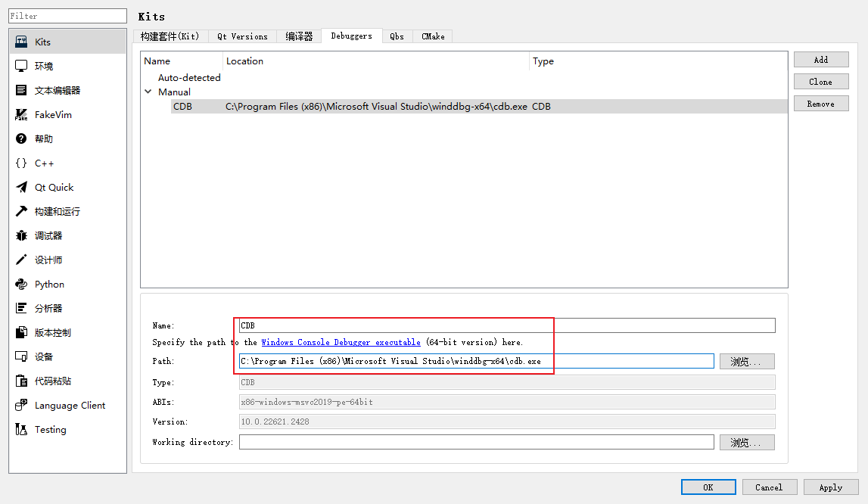Click inside the Filter search field
The height and width of the screenshot is (504, 868).
67,15
